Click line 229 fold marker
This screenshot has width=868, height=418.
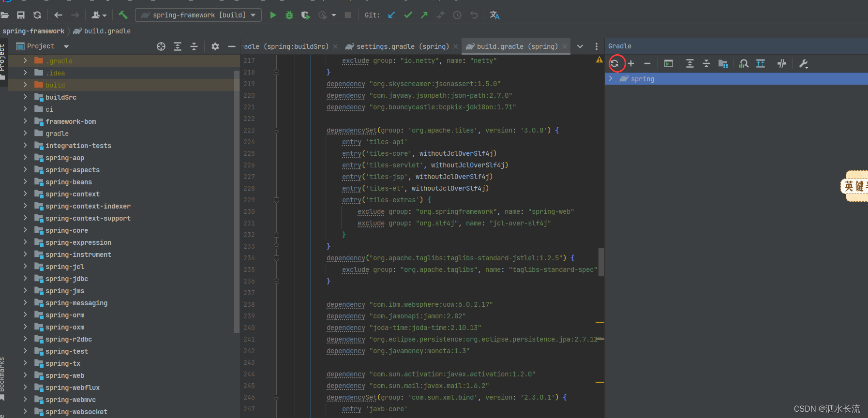pos(276,200)
